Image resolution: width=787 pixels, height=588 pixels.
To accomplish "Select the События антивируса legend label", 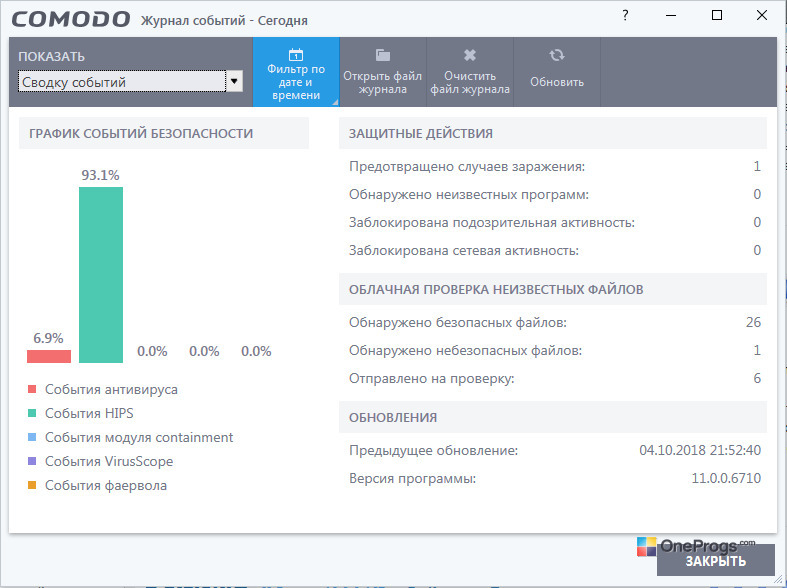I will coord(111,389).
